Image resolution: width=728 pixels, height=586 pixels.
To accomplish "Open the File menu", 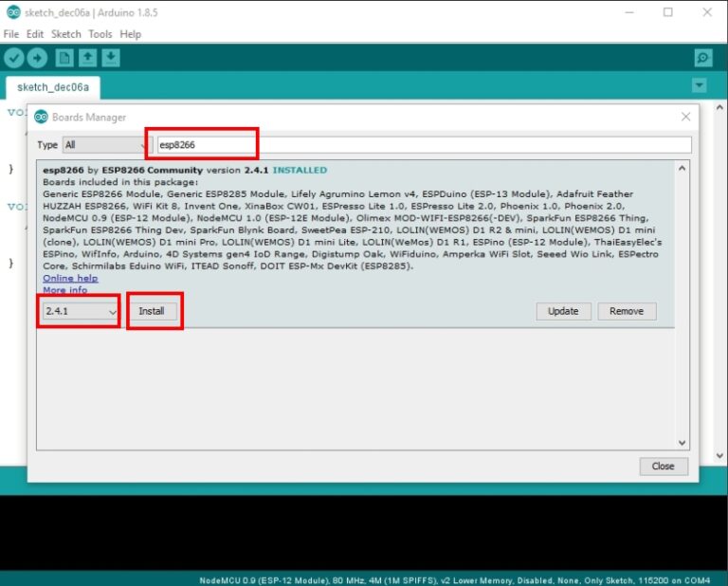I will coord(11,34).
